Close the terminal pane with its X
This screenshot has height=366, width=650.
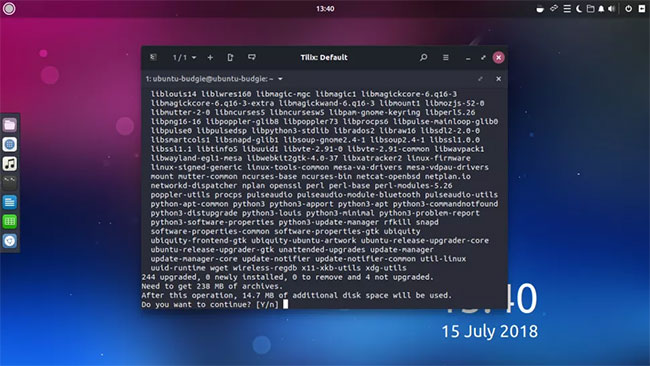click(498, 79)
